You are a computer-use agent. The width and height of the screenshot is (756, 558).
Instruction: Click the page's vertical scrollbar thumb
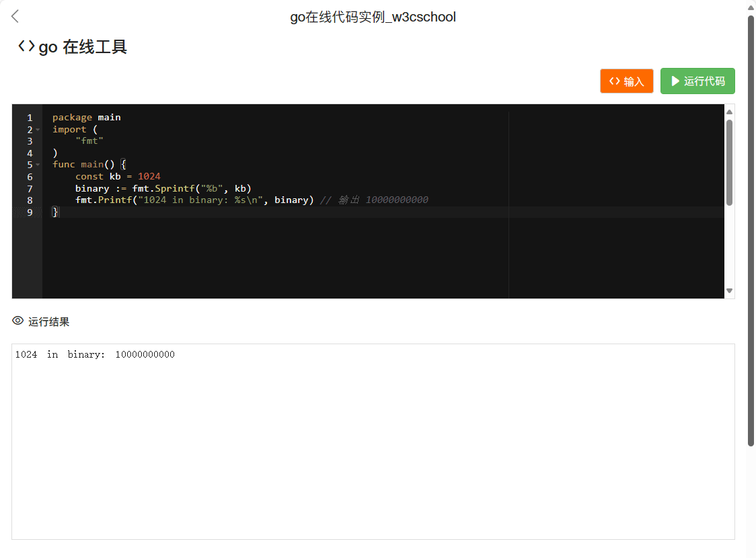[x=751, y=229]
